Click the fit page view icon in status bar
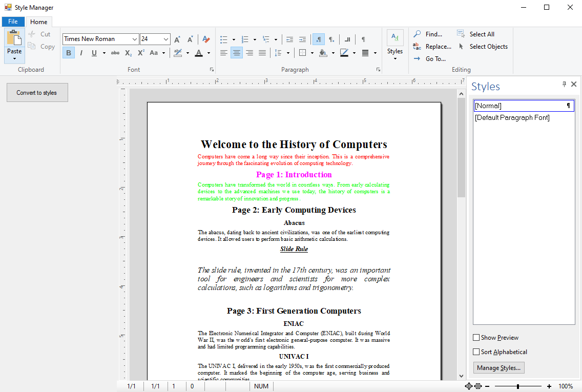The height and width of the screenshot is (392, 582). coord(469,386)
